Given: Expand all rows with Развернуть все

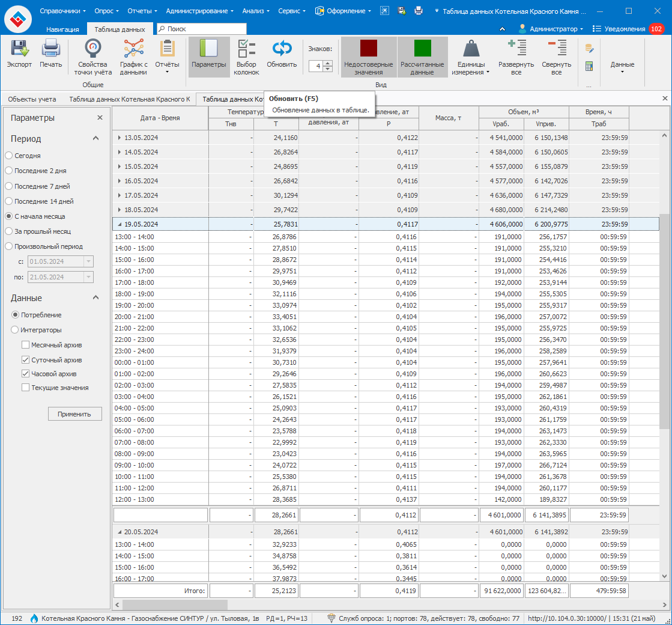Looking at the screenshot, I should coord(516,56).
